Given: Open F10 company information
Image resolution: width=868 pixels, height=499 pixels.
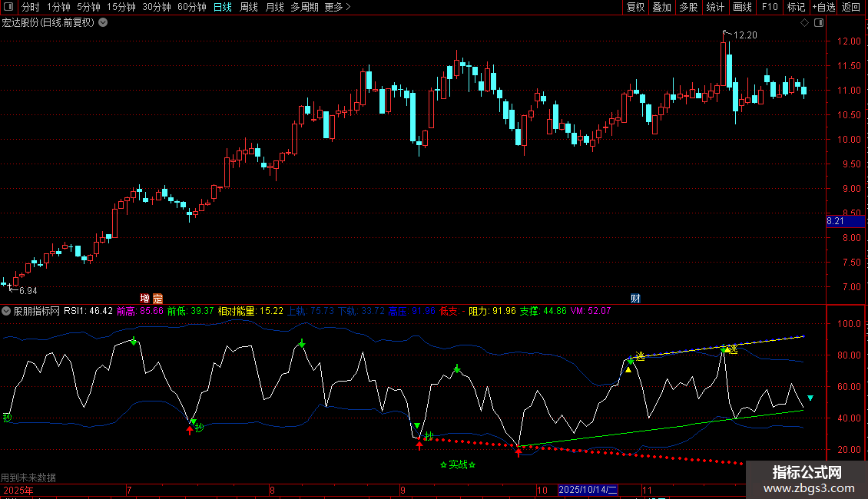Looking at the screenshot, I should (770, 7).
